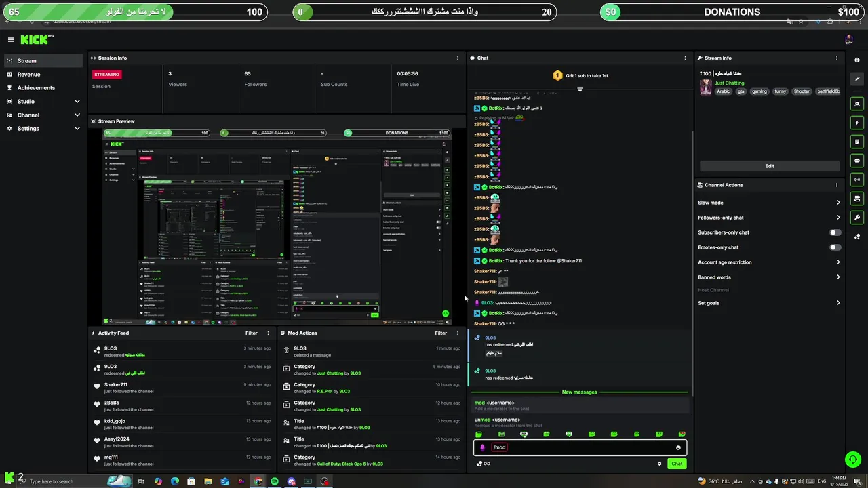Select the wrench icon in the right toolbar
The width and height of the screenshot is (868, 488).
(x=857, y=218)
